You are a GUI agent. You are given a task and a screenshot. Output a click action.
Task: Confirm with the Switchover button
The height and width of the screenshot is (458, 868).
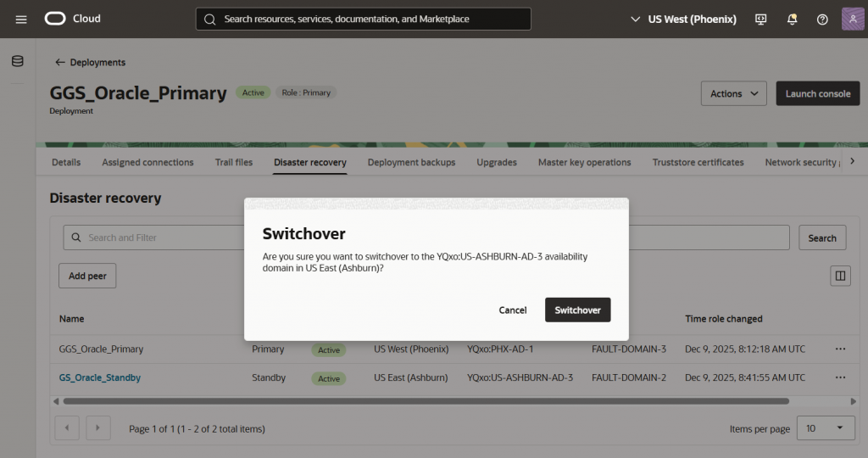577,310
